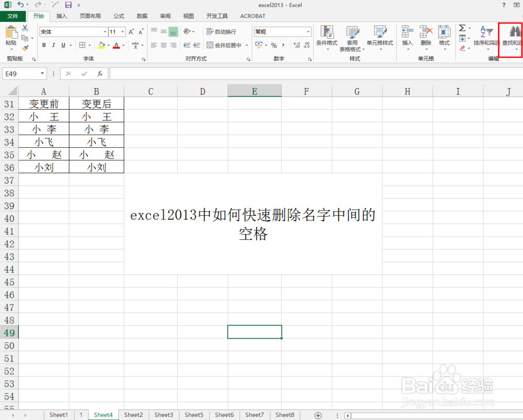Screen dimensions: 523x420
Task: Click the Borders icon
Action: (x=82, y=45)
